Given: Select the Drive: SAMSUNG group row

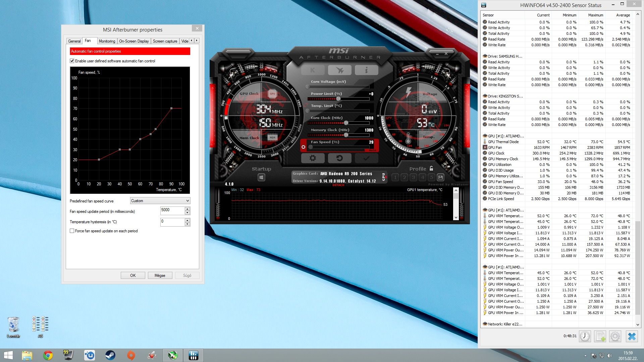Looking at the screenshot, I should pyautogui.click(x=557, y=56).
